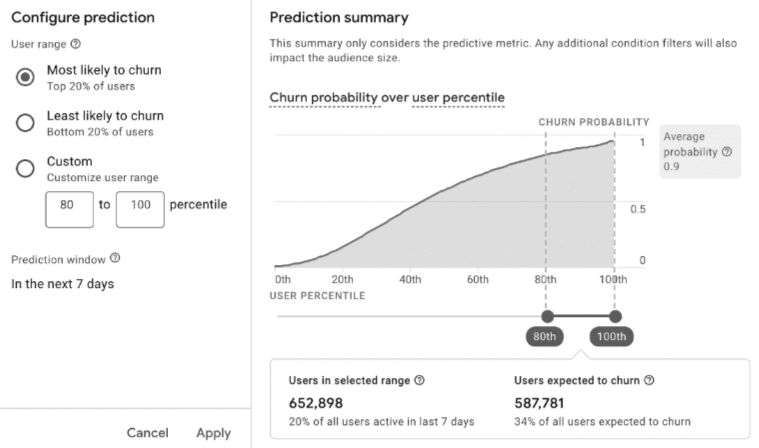Click the Cancel button
Image resolution: width=759 pixels, height=448 pixels.
click(x=147, y=433)
